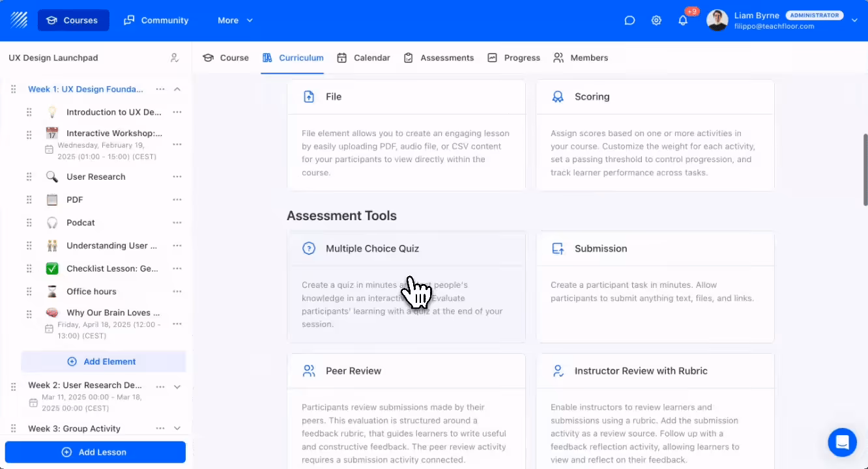Open Understanding User lesson options

[177, 246]
